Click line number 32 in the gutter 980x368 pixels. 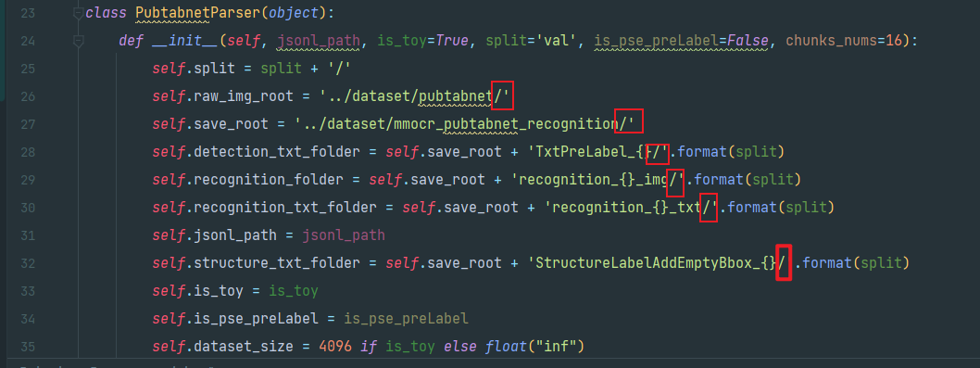pyautogui.click(x=28, y=263)
